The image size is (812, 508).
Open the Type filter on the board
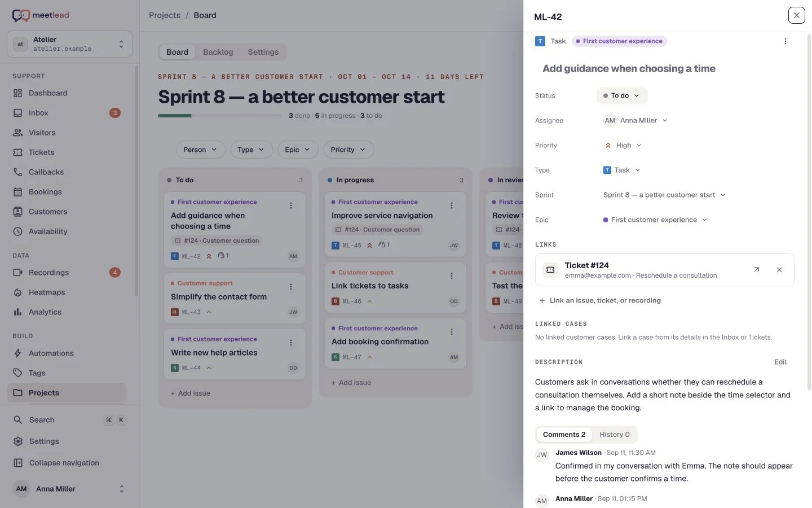pyautogui.click(x=251, y=150)
